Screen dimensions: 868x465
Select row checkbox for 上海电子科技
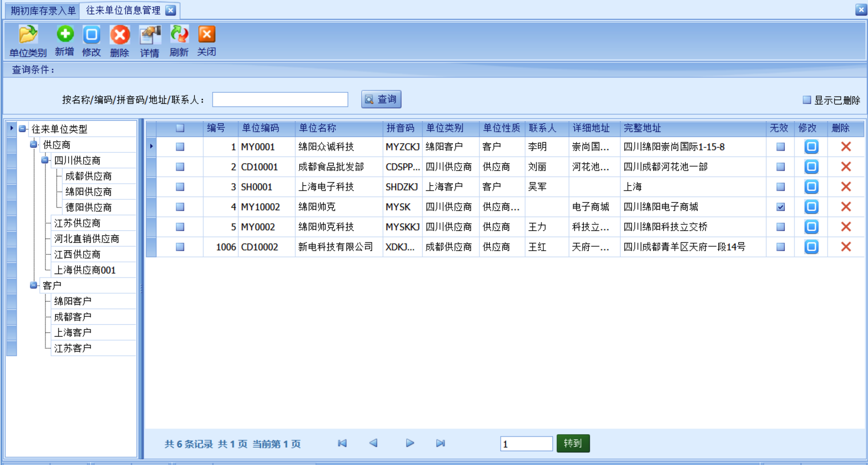[x=180, y=187]
